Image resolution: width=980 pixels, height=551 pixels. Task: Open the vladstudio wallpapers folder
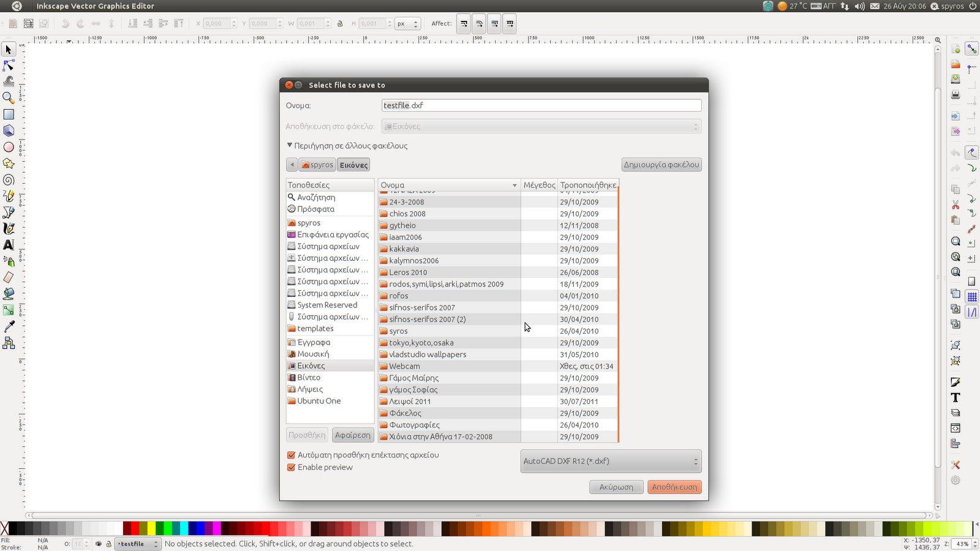click(x=498, y=354)
